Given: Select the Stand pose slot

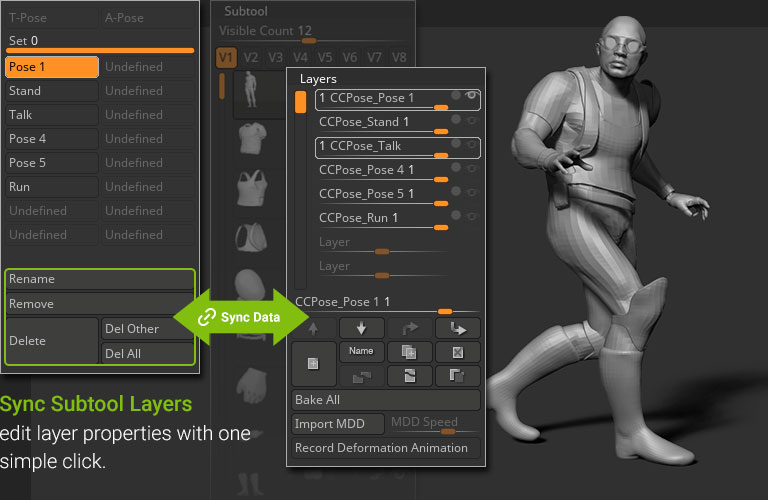Looking at the screenshot, I should 51,91.
